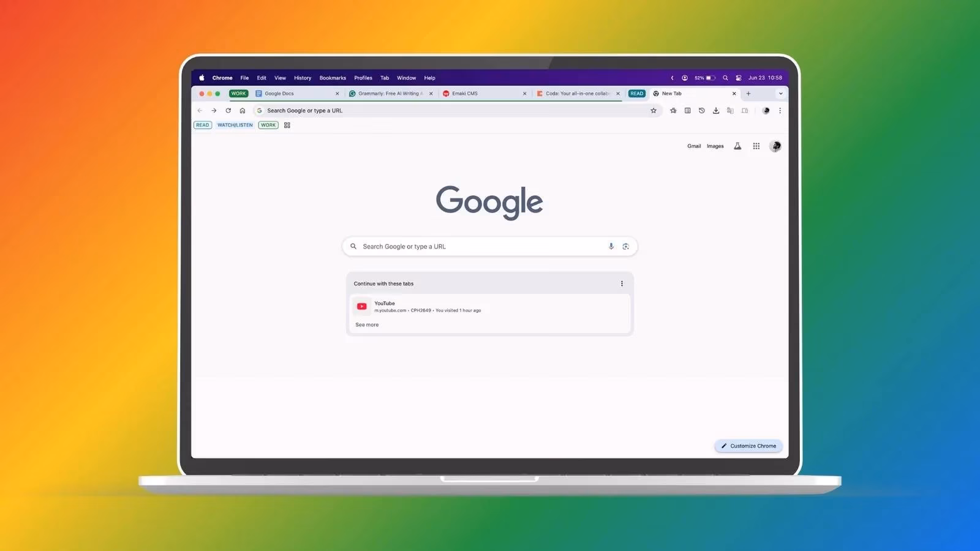Viewport: 980px width, 551px height.
Task: Open Control Center from menu bar
Action: point(739,78)
